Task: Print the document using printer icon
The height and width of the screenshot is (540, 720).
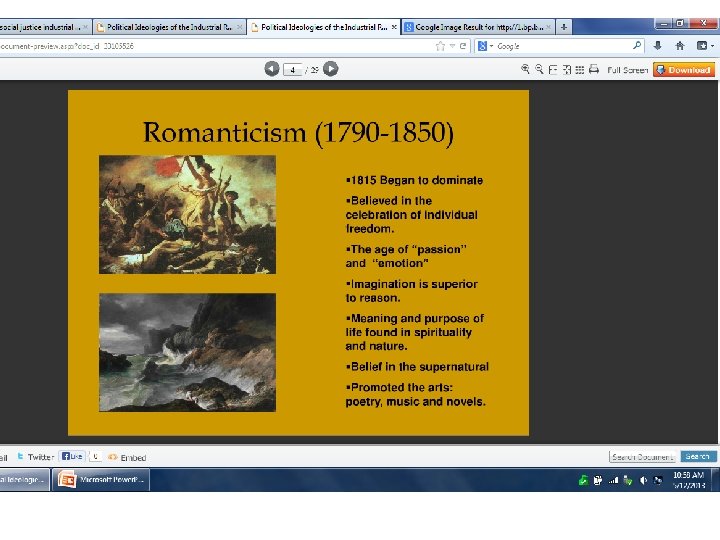Action: (x=594, y=69)
